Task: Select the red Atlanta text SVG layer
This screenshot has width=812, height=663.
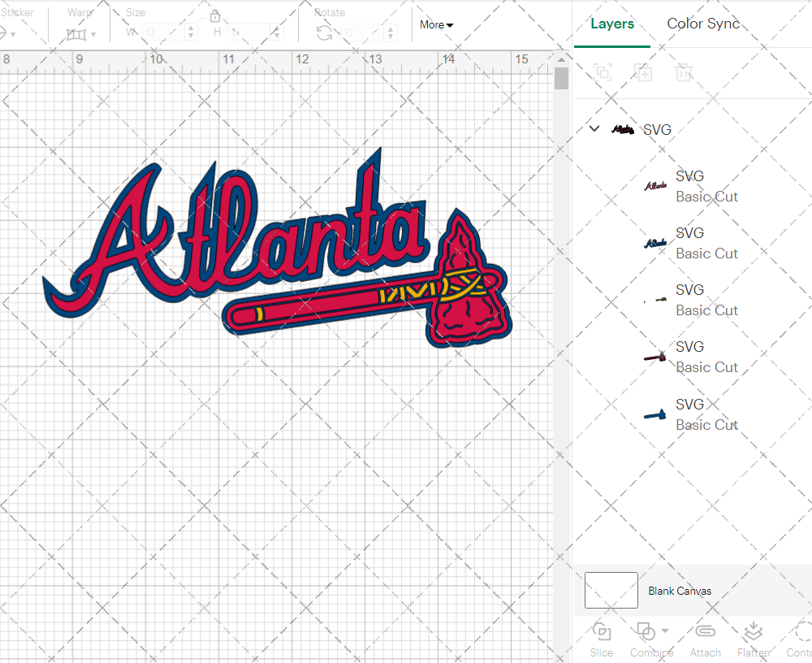Action: (x=690, y=186)
